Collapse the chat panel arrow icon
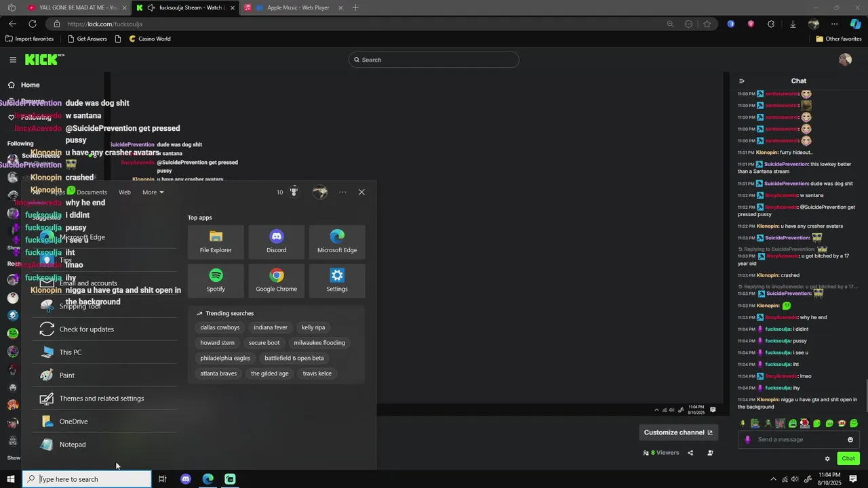Screen dimensions: 868x488 tap(742, 81)
